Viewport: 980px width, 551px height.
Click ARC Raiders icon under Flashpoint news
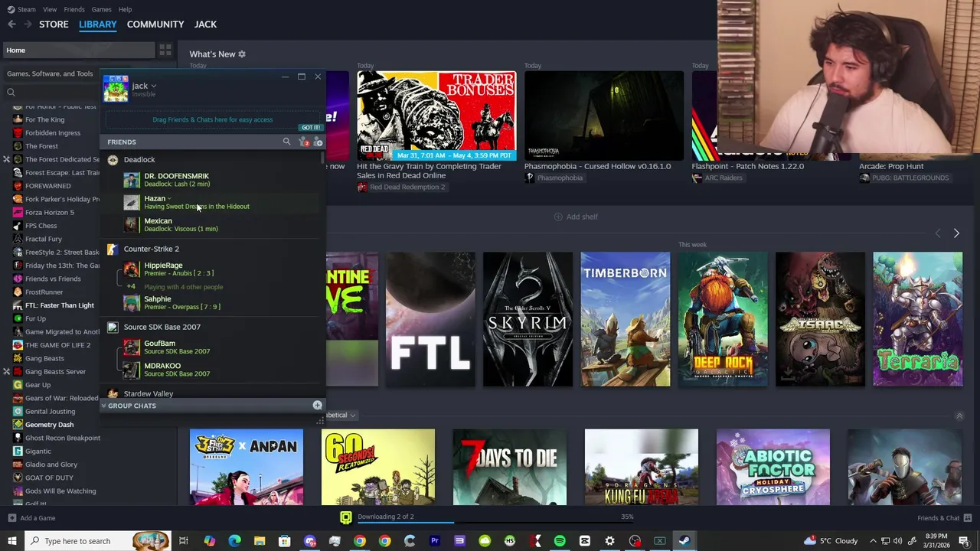(x=697, y=178)
